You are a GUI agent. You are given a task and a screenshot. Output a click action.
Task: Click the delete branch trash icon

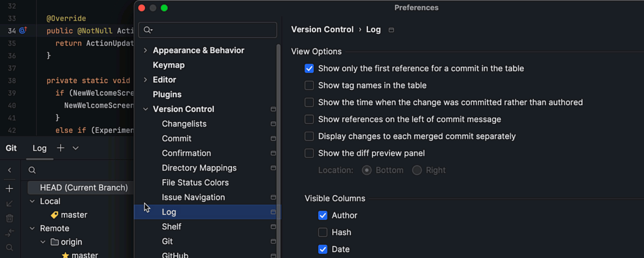coord(9,218)
